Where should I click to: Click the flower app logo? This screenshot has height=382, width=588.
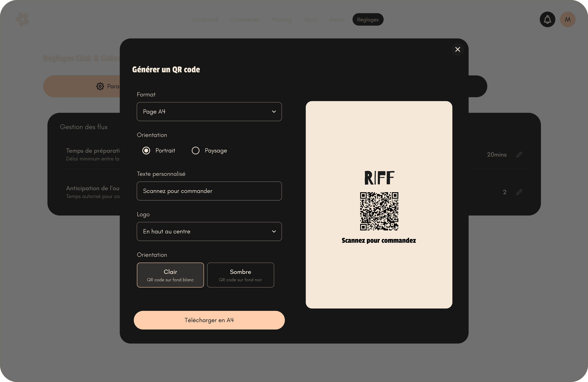point(22,19)
